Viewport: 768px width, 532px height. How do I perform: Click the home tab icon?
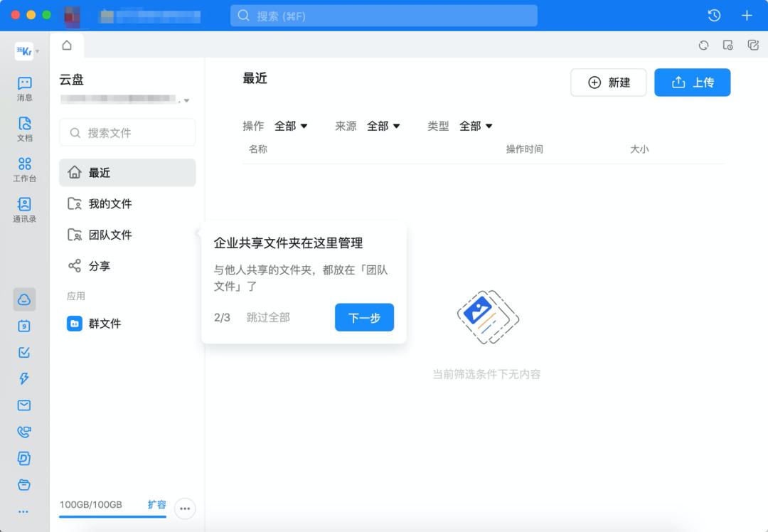[x=67, y=45]
